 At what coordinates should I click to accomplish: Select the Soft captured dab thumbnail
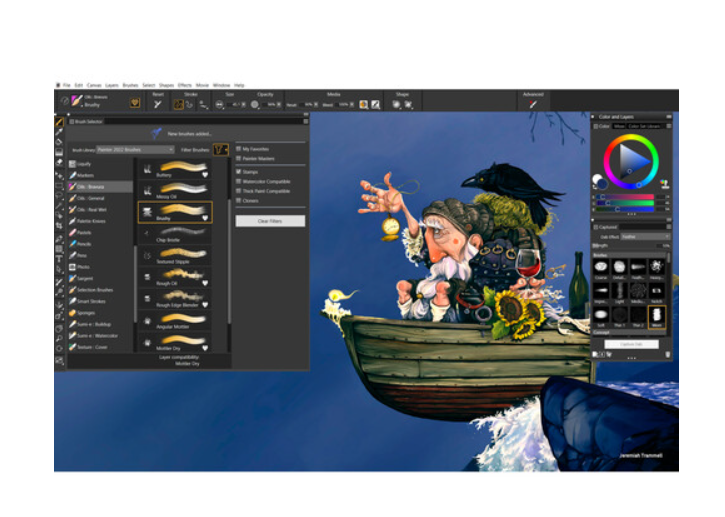pos(601,317)
